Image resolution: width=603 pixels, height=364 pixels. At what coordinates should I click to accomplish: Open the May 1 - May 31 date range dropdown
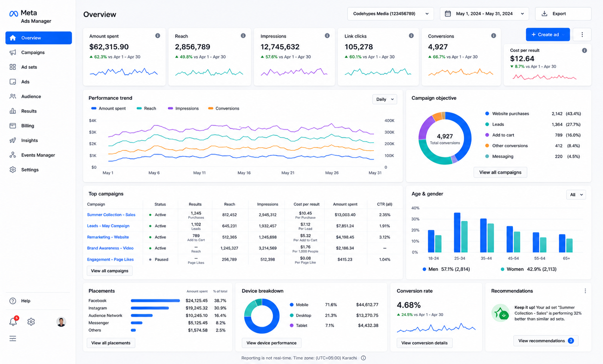point(484,14)
